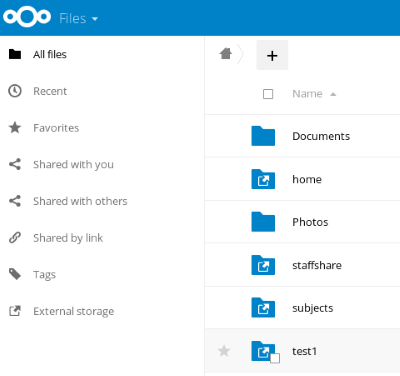Screen dimensions: 400x376
Task: Toggle Name sort direction arrow
Action: (x=333, y=94)
